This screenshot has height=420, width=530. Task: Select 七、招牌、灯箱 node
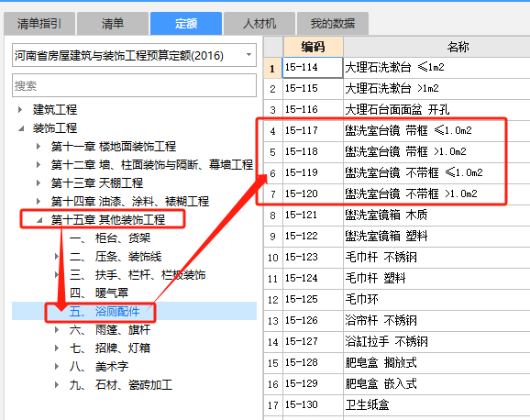[110, 348]
